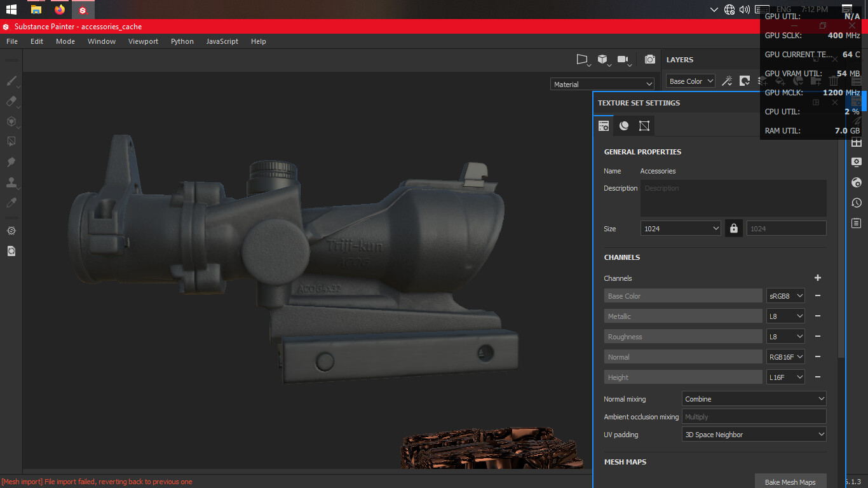
Task: Select the Projection tool
Action: point(11,122)
